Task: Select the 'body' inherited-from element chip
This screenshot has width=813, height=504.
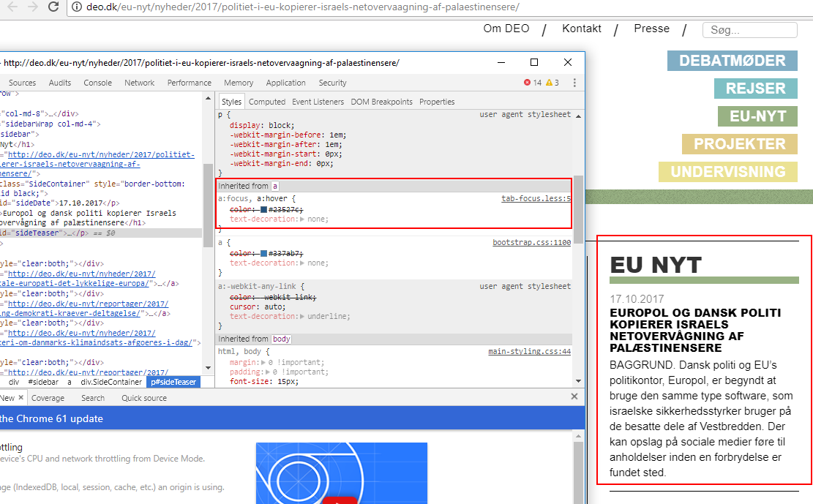Action: coord(281,339)
